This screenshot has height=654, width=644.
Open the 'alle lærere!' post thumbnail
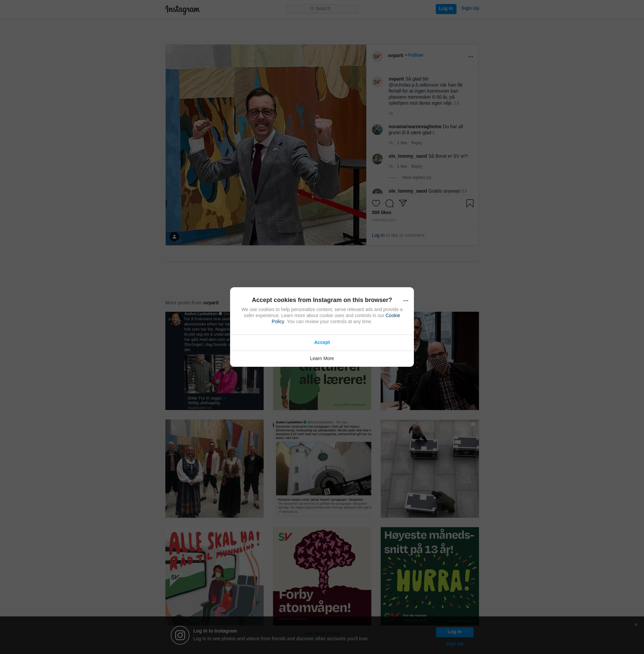click(x=322, y=389)
